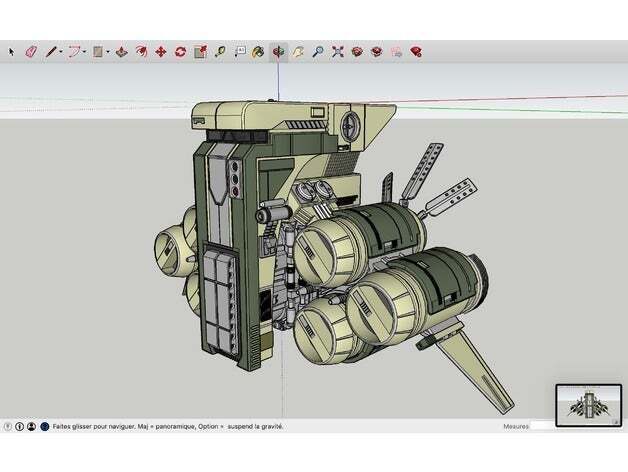The height and width of the screenshot is (472, 628).
Task: Activate the Push/Pull tool
Action: tap(121, 51)
